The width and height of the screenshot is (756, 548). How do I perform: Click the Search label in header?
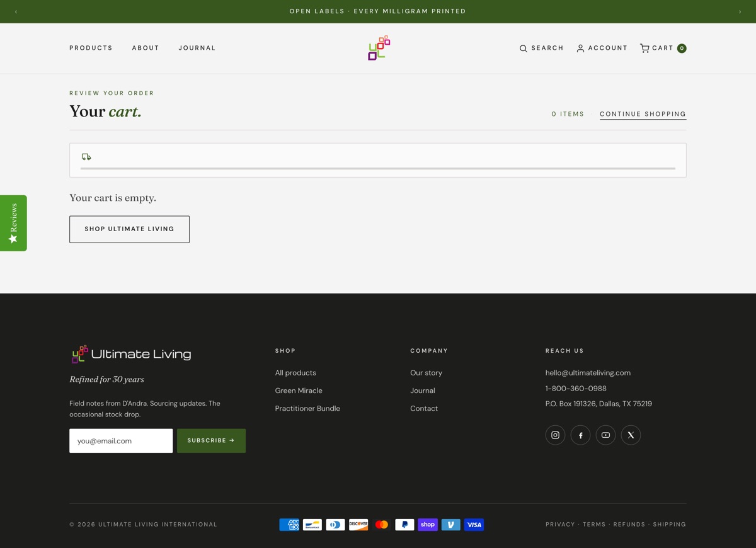547,48
